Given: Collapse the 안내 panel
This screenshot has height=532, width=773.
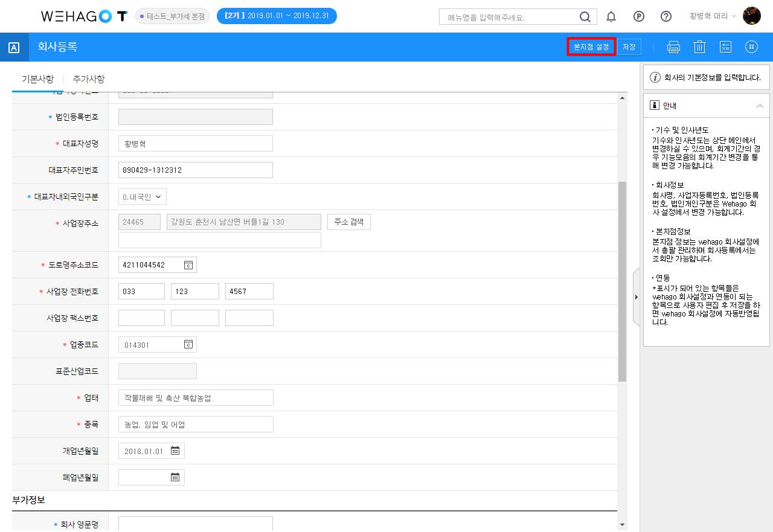Looking at the screenshot, I should pyautogui.click(x=760, y=106).
